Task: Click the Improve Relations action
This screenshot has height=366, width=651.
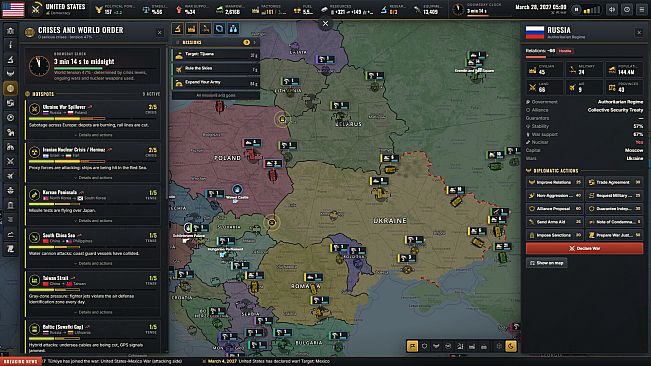Action: click(x=555, y=182)
